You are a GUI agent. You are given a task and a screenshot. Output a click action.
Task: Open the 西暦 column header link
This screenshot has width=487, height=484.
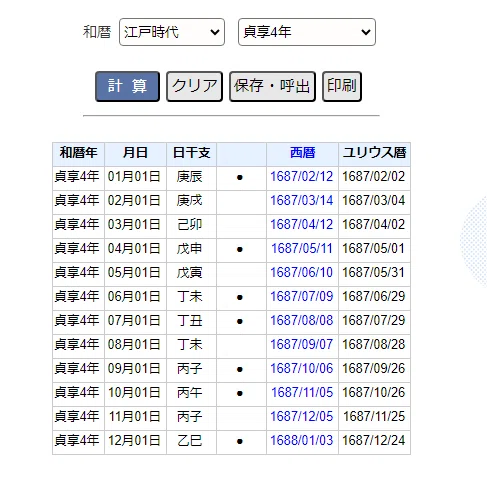pos(302,153)
